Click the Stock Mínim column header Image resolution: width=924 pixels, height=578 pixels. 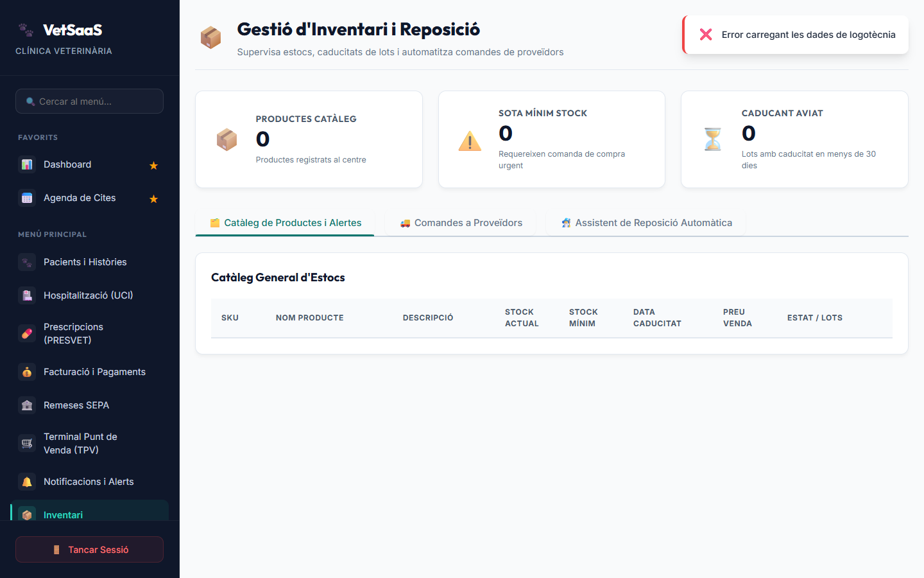click(x=583, y=318)
